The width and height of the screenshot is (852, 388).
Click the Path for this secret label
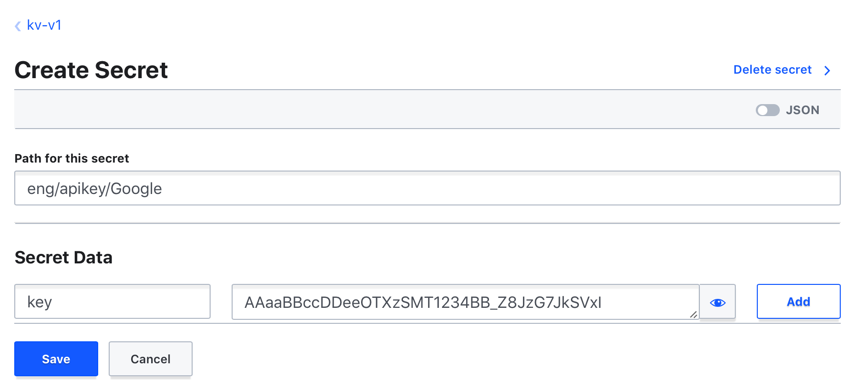[x=72, y=159]
